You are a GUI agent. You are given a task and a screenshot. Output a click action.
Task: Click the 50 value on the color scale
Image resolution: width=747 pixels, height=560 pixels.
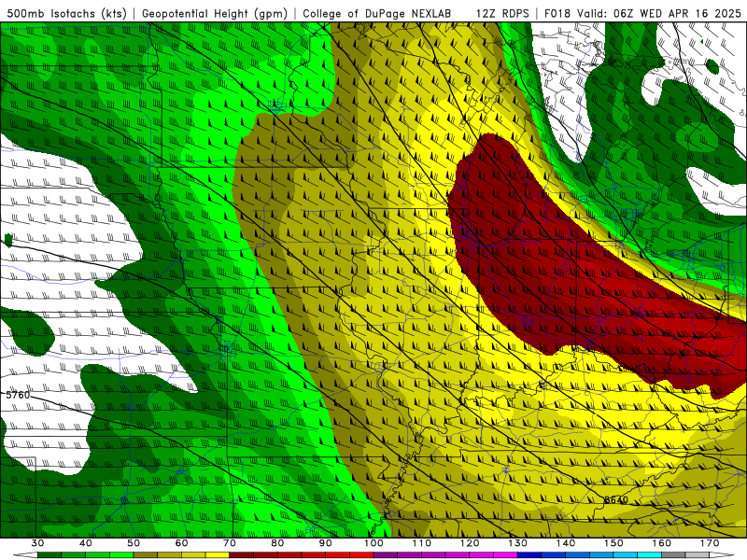click(134, 543)
